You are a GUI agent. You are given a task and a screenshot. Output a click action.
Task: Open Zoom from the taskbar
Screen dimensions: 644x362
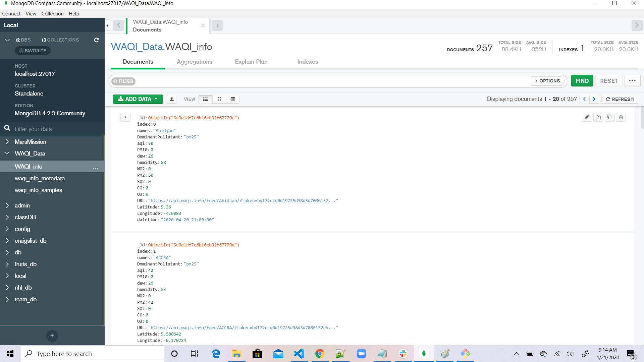click(x=361, y=354)
